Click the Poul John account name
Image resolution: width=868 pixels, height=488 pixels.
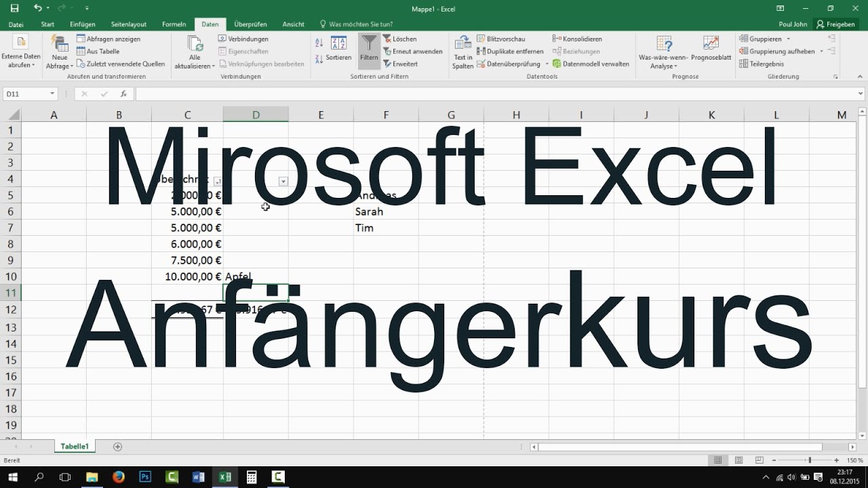(x=794, y=24)
